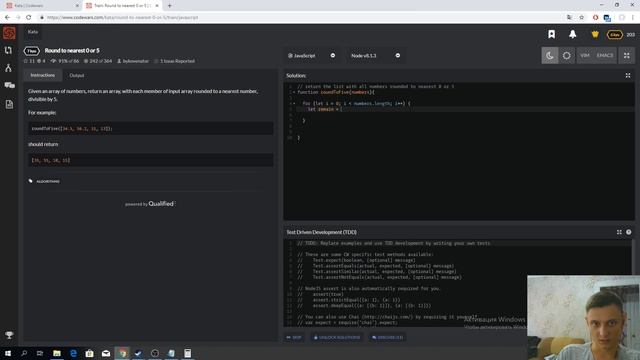Open a new browser tab

[169, 6]
